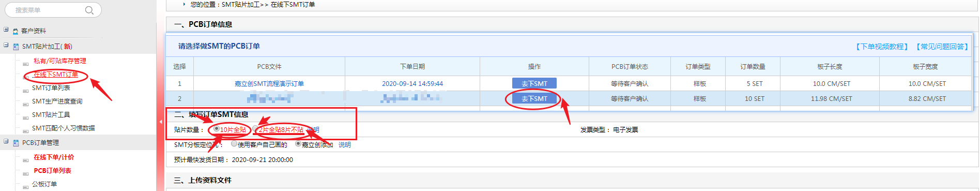
Task: Choose 使用客户自己画的 radio option
Action: coord(234,144)
